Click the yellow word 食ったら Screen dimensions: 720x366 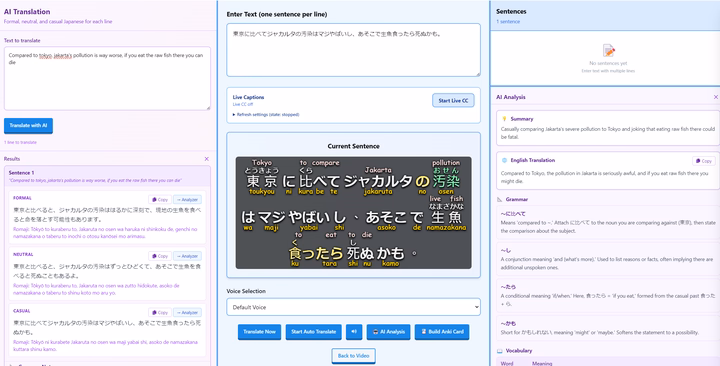316,253
